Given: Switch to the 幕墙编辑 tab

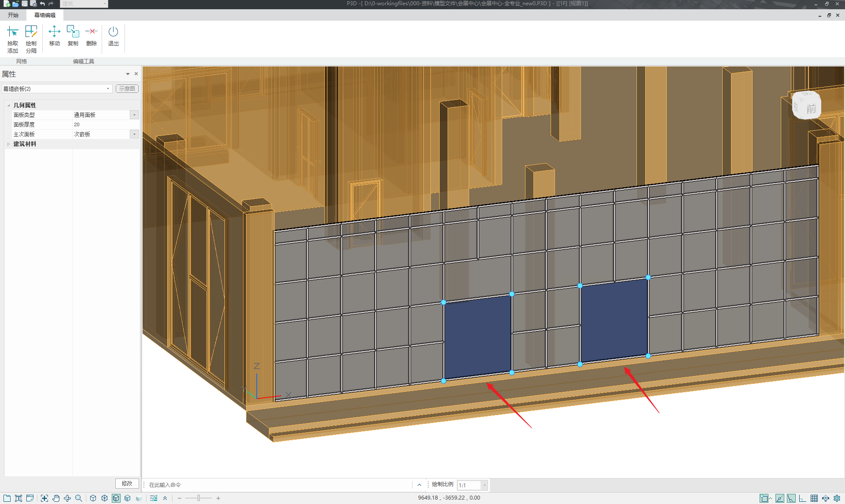Looking at the screenshot, I should 45,15.
